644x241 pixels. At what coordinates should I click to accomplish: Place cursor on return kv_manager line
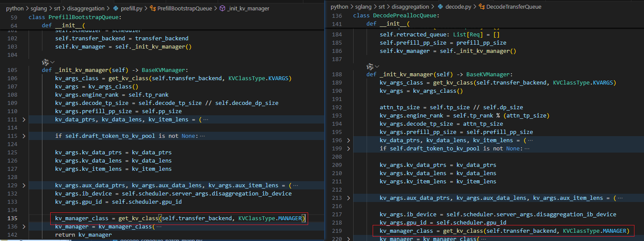(x=83, y=234)
